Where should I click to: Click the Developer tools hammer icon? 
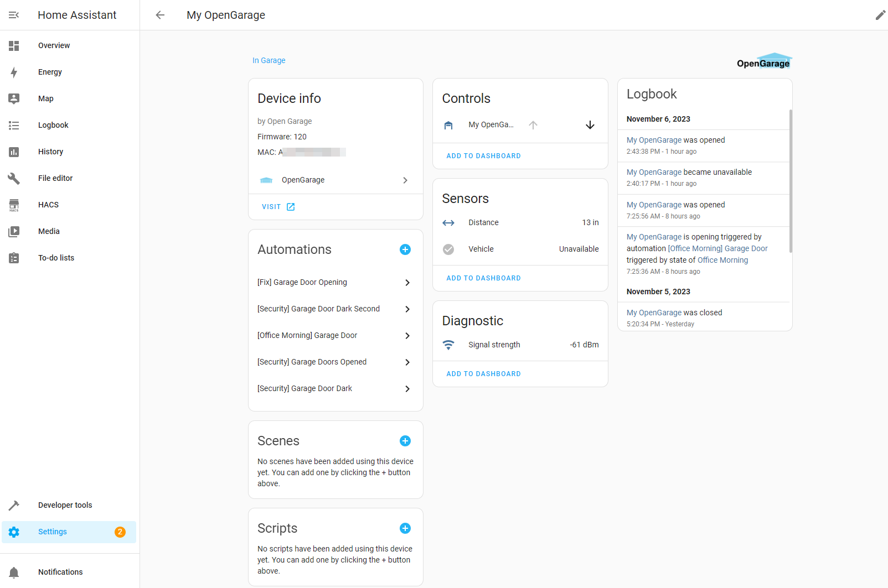(14, 505)
